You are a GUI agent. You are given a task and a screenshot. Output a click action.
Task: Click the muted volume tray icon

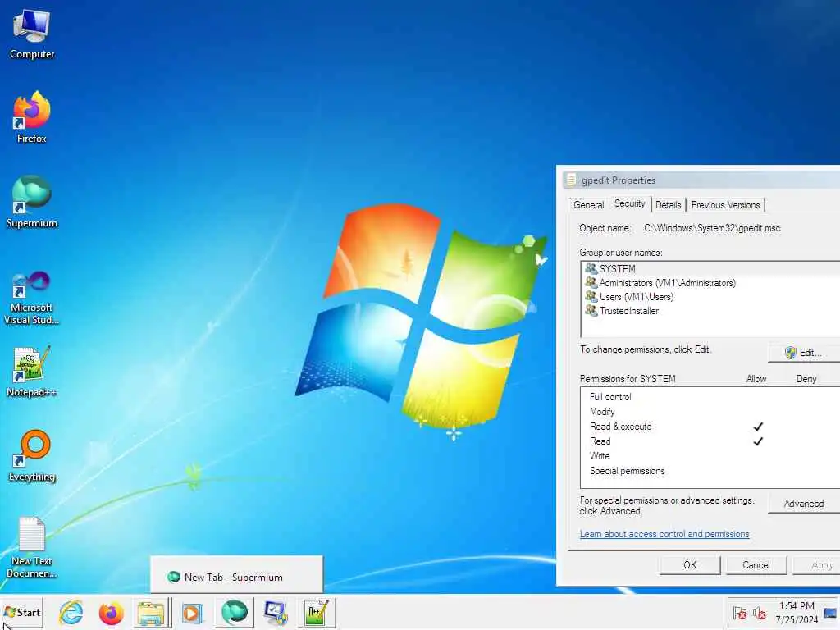coord(759,613)
